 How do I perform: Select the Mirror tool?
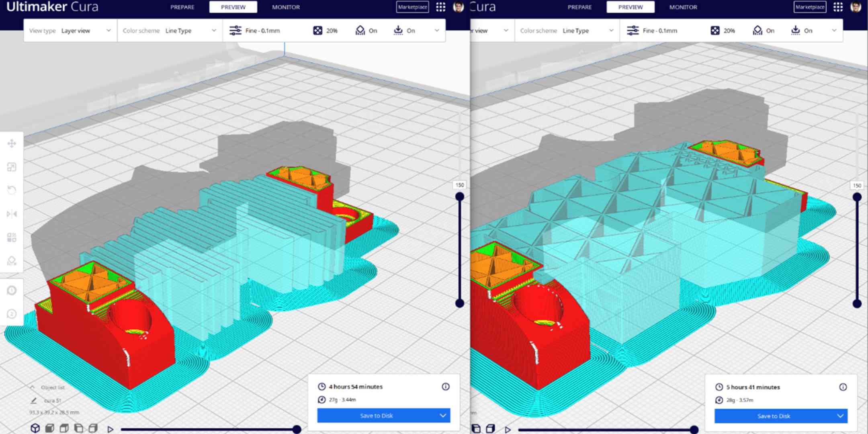tap(12, 214)
